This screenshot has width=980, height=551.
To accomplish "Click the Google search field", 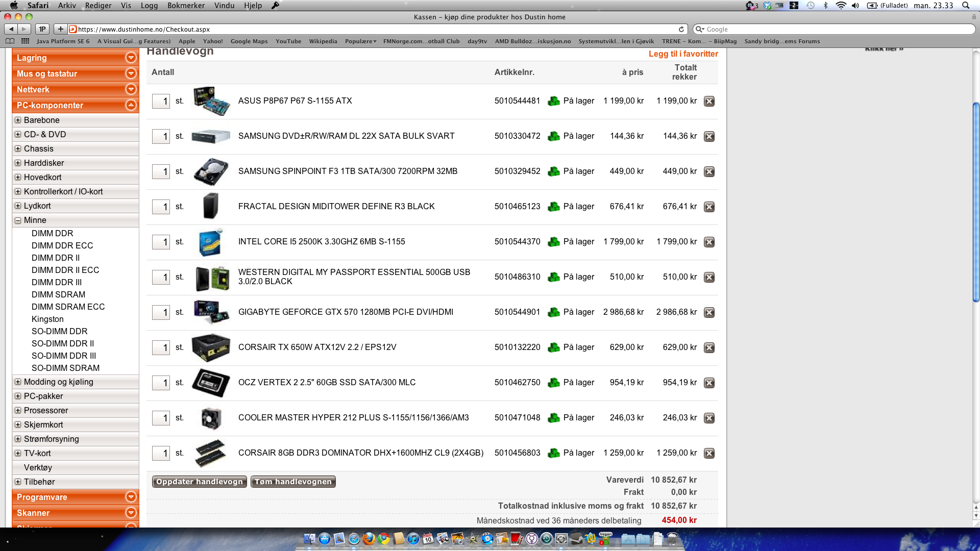I will click(x=834, y=29).
